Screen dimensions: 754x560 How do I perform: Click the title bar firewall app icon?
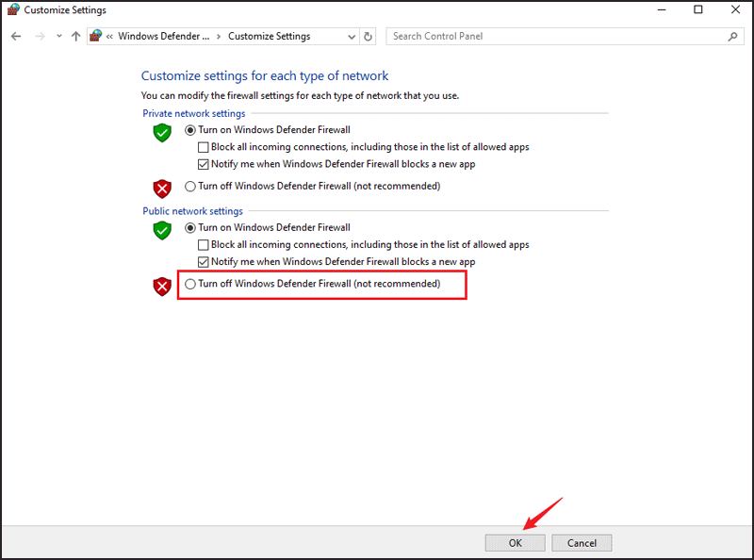click(13, 9)
